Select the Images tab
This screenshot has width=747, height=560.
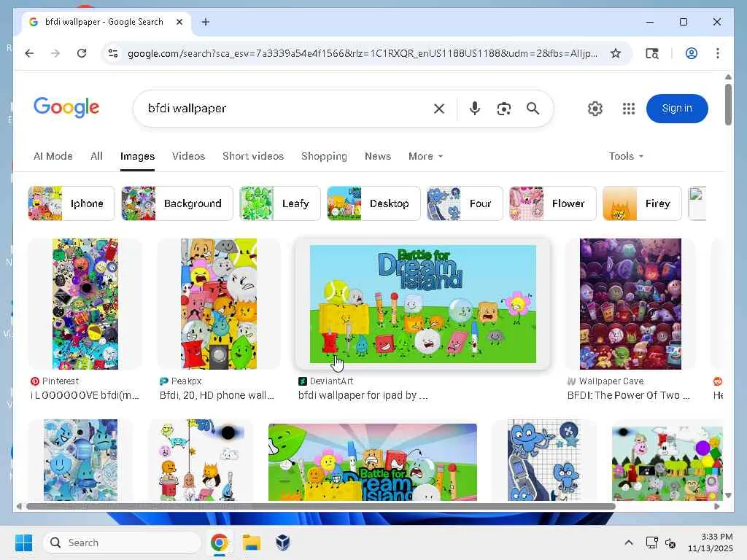137,156
